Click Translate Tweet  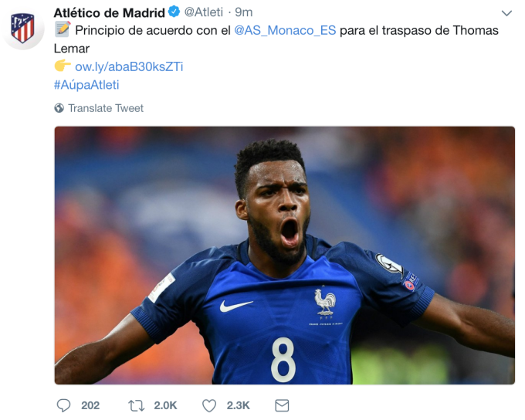[106, 108]
